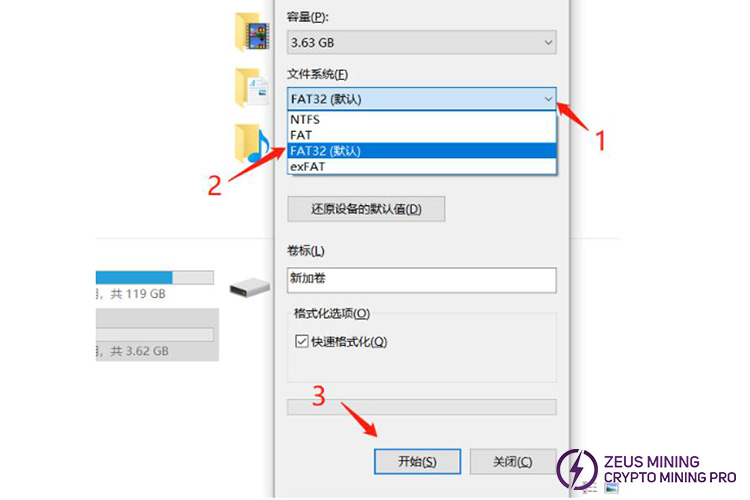Select the removable drive icon
The image size is (750, 500).
(x=250, y=287)
